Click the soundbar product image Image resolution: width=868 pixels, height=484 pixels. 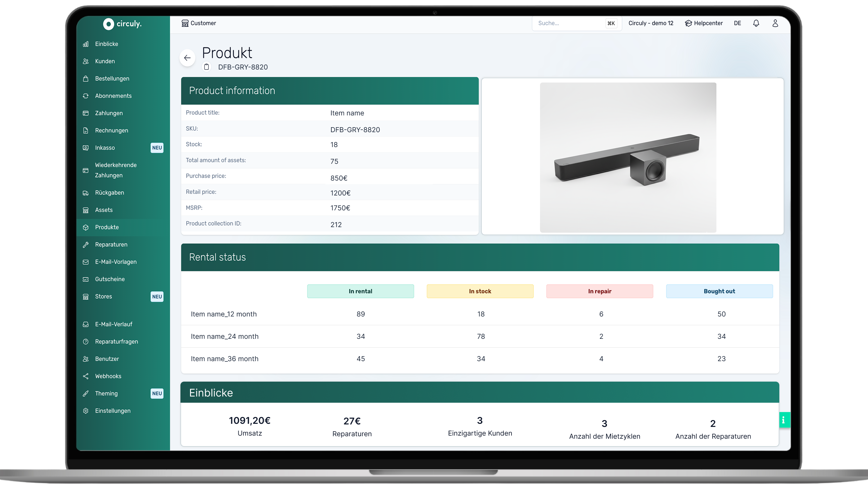pyautogui.click(x=628, y=158)
